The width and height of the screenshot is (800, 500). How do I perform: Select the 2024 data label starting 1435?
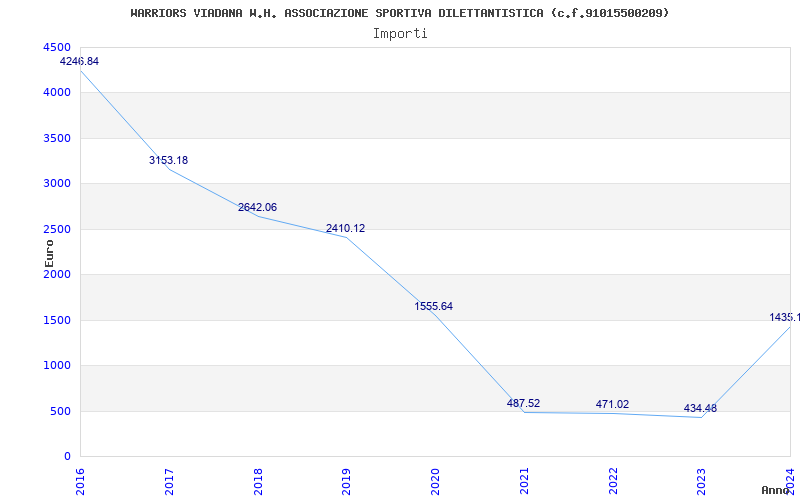tap(785, 317)
